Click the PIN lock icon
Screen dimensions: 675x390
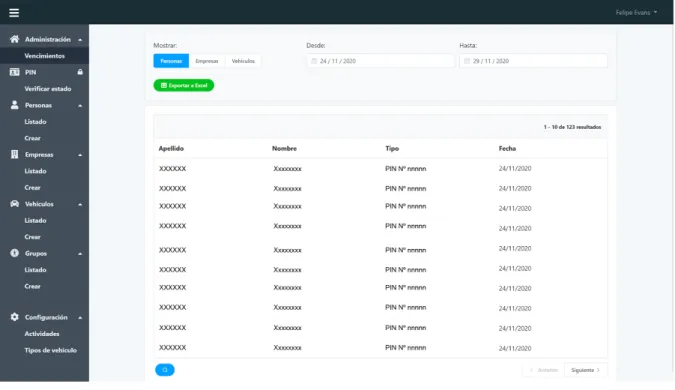coord(80,72)
